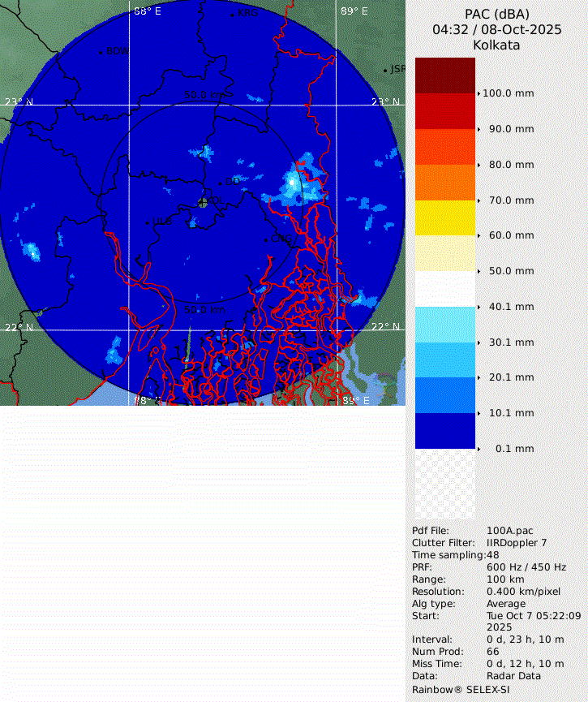Click the checkered no-data legend box
The image size is (588, 702).
click(444, 485)
